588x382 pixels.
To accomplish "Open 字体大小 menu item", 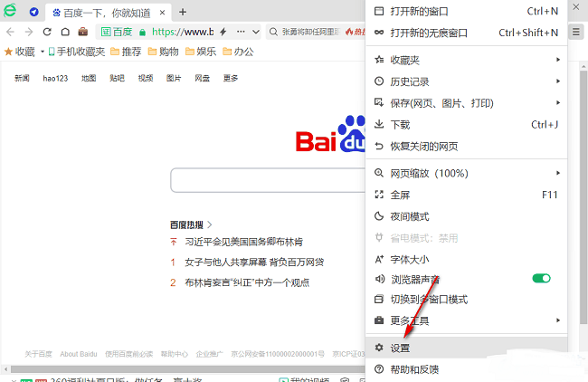I will pos(466,259).
